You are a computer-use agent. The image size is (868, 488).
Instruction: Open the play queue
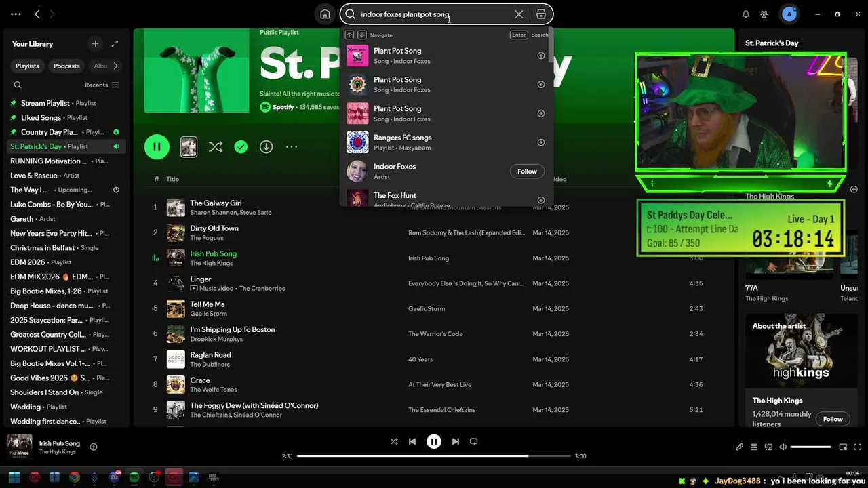point(754,447)
